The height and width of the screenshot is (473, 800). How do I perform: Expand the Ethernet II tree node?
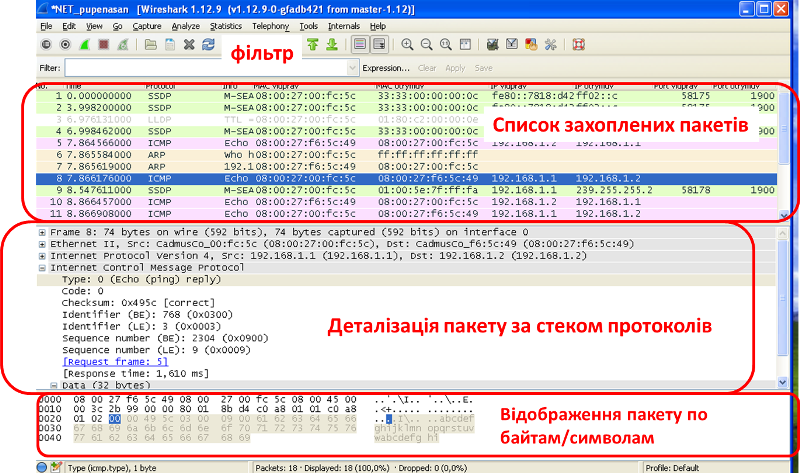[x=41, y=243]
